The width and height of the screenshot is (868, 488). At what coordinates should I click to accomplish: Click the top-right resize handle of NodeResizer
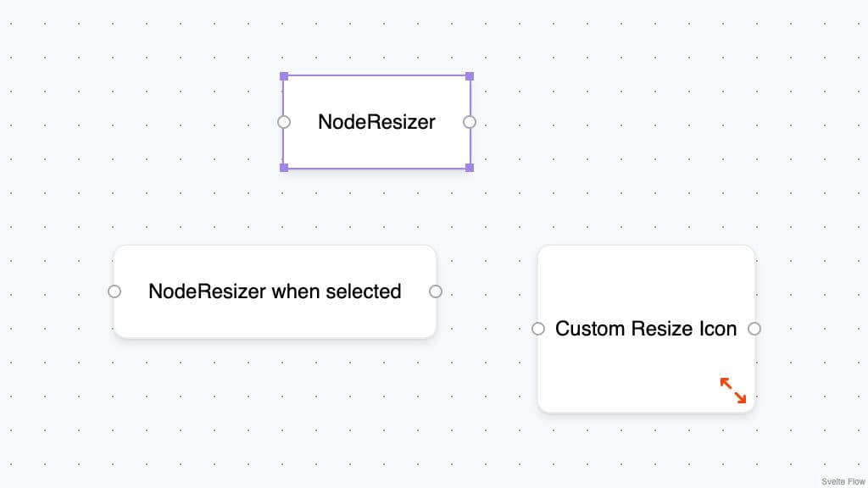click(470, 76)
